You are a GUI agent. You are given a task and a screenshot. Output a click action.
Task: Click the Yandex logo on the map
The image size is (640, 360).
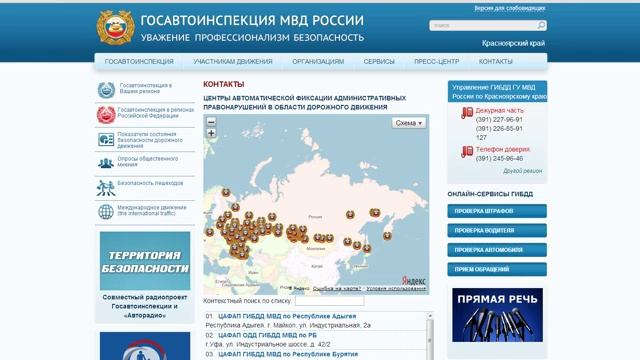point(413,281)
